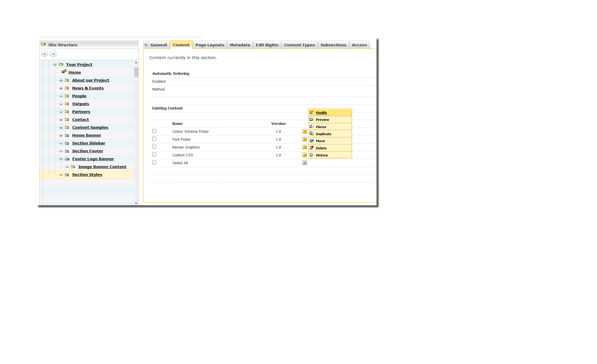Open the Section Sidebar link in the tree
The image size is (597, 364).
coord(89,143)
